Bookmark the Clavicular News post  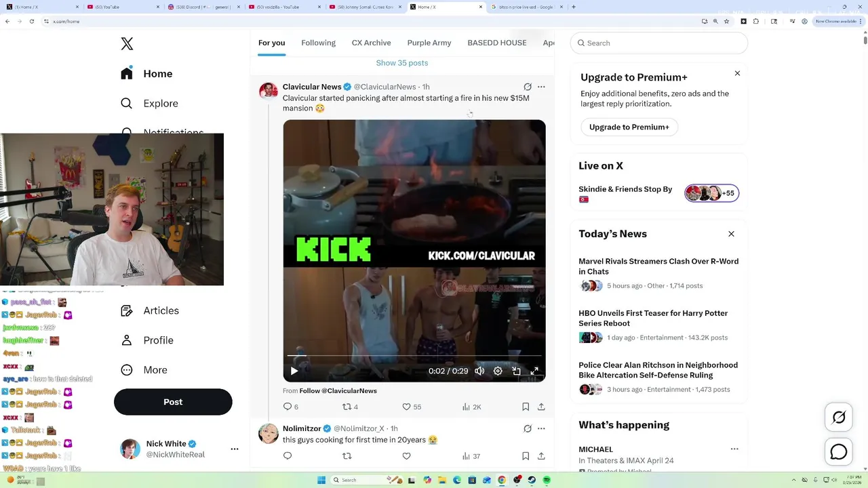click(x=526, y=407)
